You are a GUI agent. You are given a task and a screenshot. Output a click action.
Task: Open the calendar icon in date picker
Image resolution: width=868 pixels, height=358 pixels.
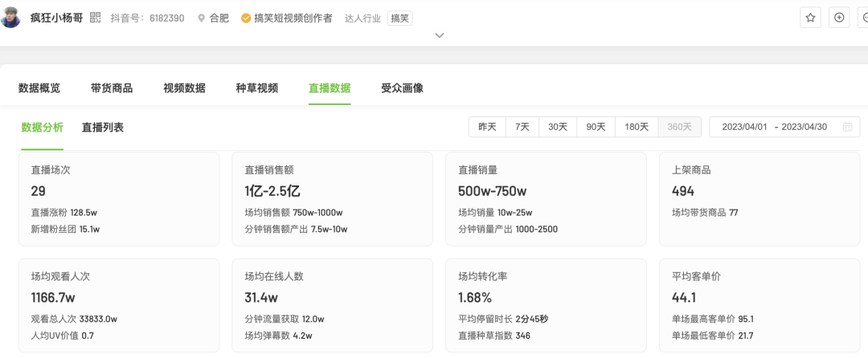tap(847, 127)
